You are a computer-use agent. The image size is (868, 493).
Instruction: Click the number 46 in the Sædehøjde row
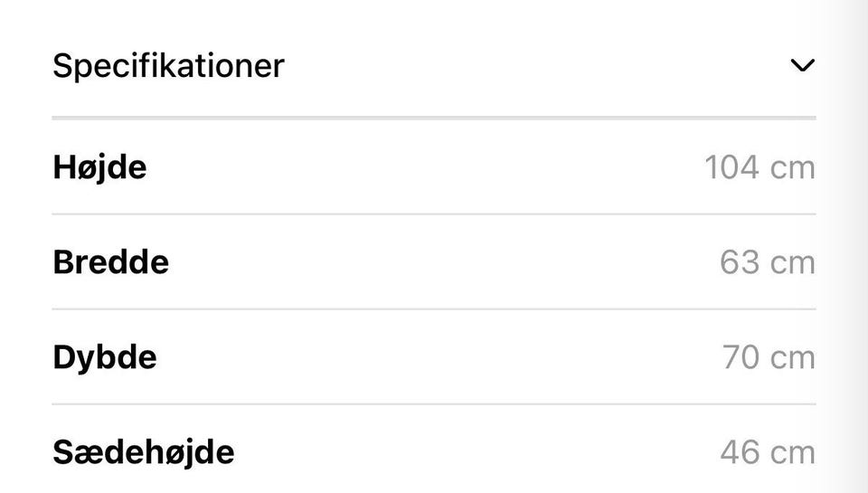pyautogui.click(x=740, y=452)
